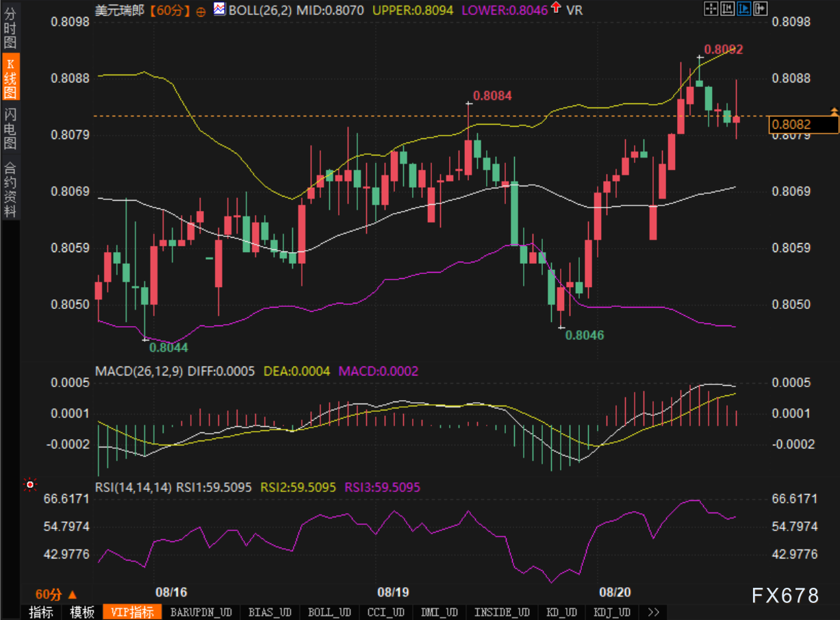Select the VIP指标 tab
Image resolution: width=840 pixels, height=620 pixels.
pyautogui.click(x=132, y=612)
